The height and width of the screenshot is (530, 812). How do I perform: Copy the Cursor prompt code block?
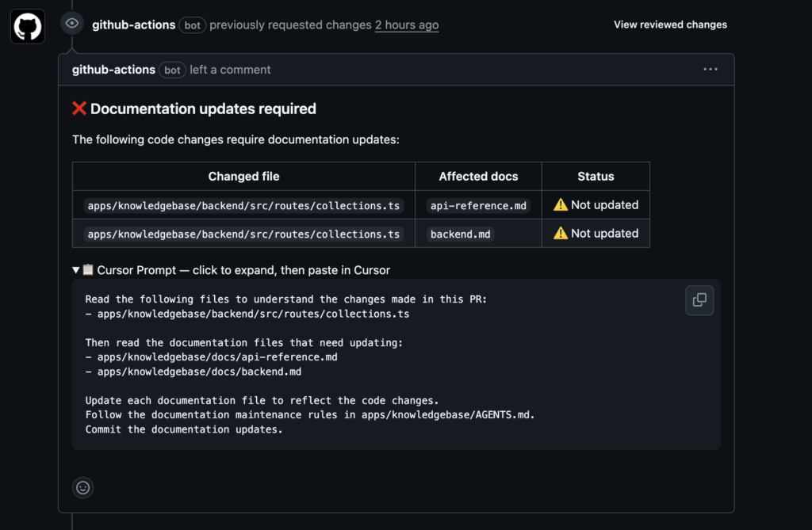[699, 300]
